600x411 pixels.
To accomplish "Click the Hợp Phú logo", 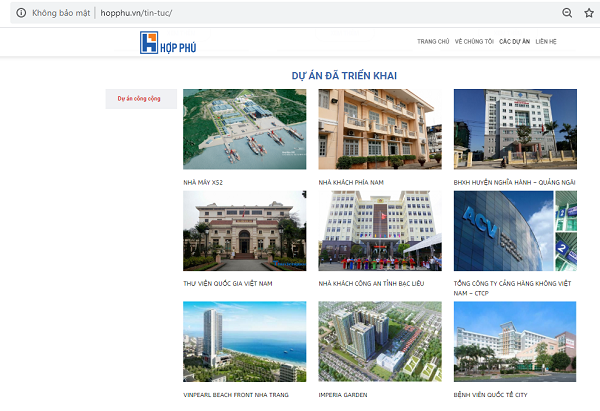I will tap(166, 42).
